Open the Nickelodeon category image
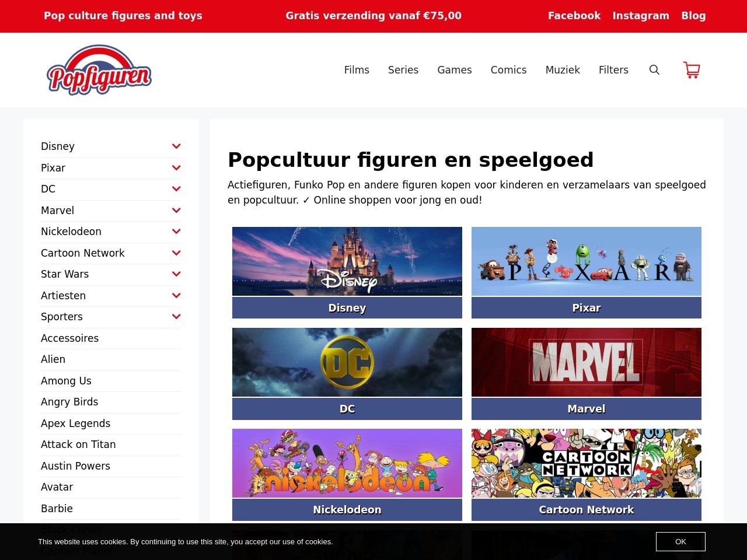The image size is (747, 560). [347, 463]
